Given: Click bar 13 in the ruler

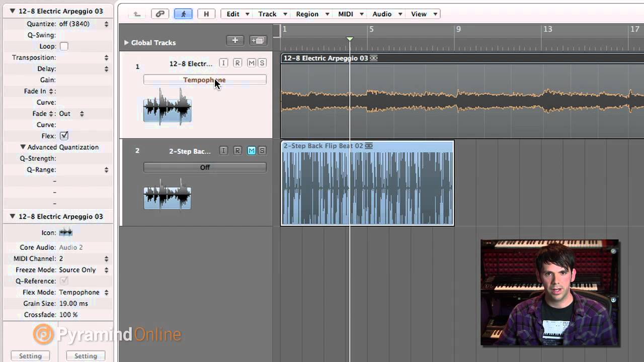Looking at the screenshot, I should coord(547,29).
